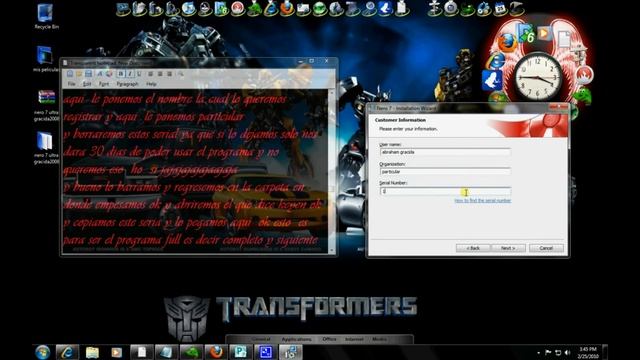640x360 pixels.
Task: Click the Action Center flag tray icon
Action: [548, 353]
